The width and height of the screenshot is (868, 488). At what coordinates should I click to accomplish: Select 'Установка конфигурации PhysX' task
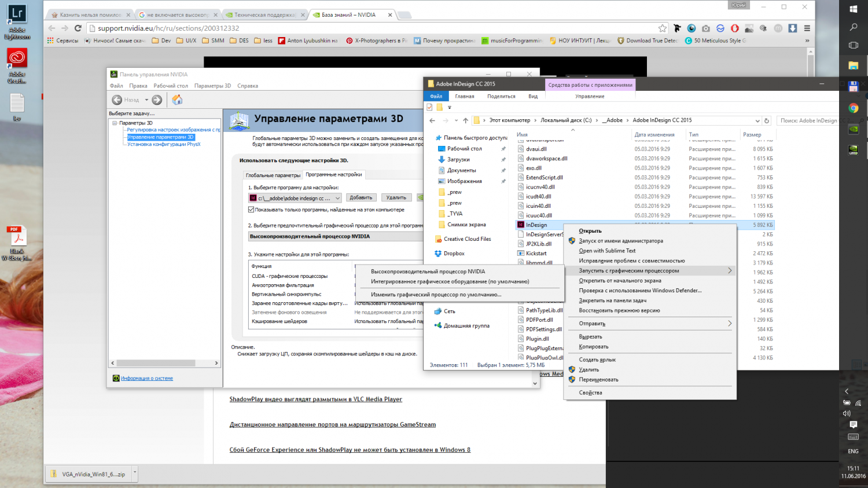[x=164, y=144]
